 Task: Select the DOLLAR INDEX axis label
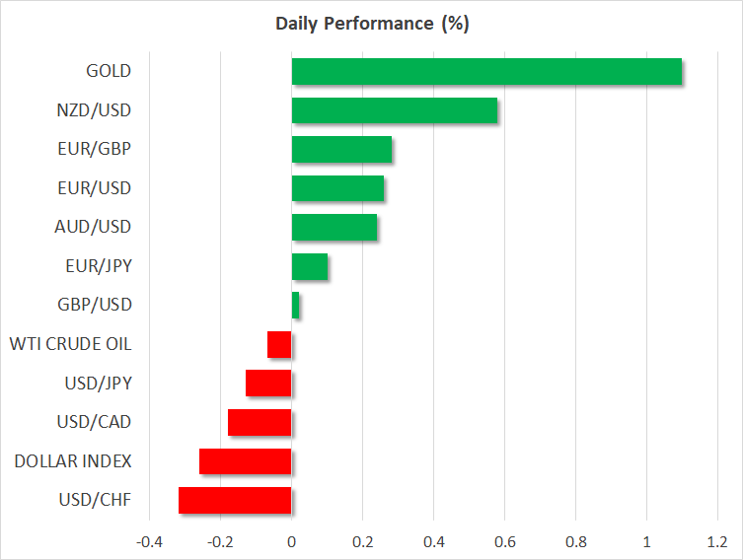(x=71, y=461)
